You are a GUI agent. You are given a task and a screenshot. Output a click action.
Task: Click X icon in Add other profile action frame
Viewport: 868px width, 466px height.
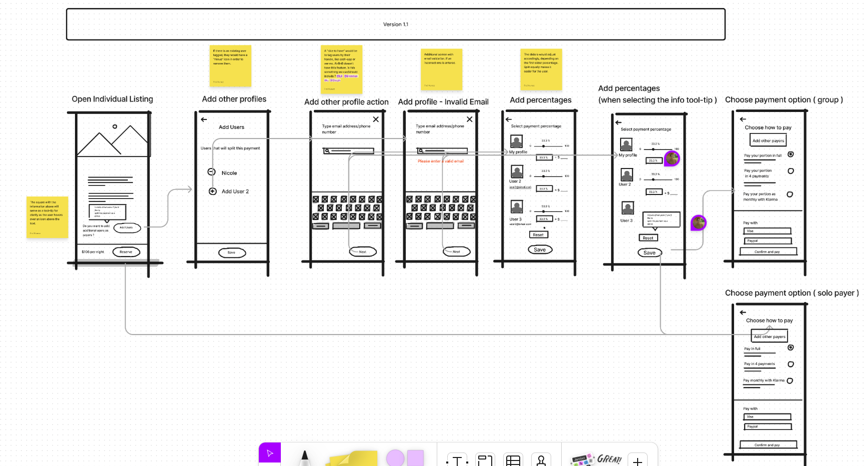coord(376,119)
